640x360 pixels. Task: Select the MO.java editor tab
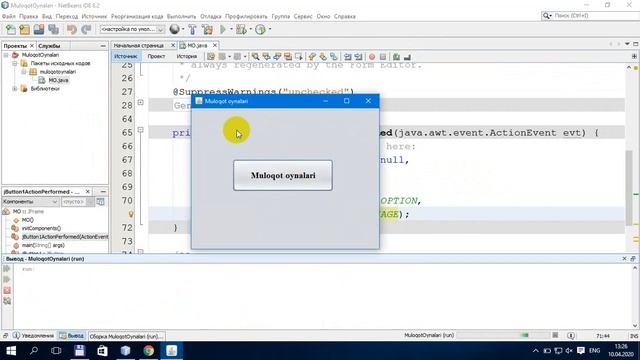(198, 45)
